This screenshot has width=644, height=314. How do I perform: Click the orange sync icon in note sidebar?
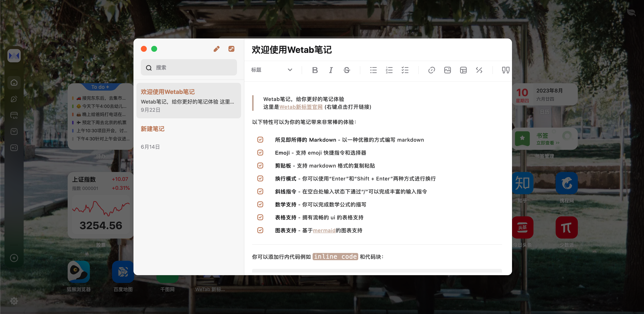(x=231, y=49)
